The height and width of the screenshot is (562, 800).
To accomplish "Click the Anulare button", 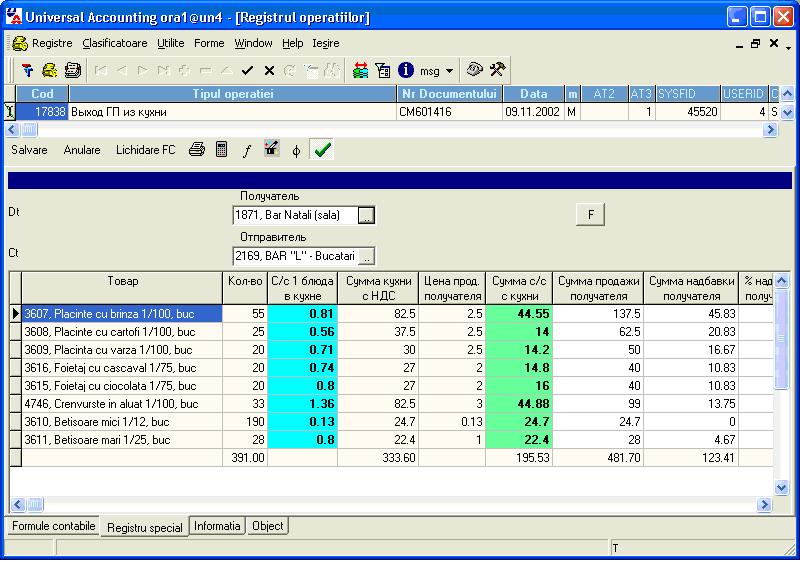I will pyautogui.click(x=82, y=150).
